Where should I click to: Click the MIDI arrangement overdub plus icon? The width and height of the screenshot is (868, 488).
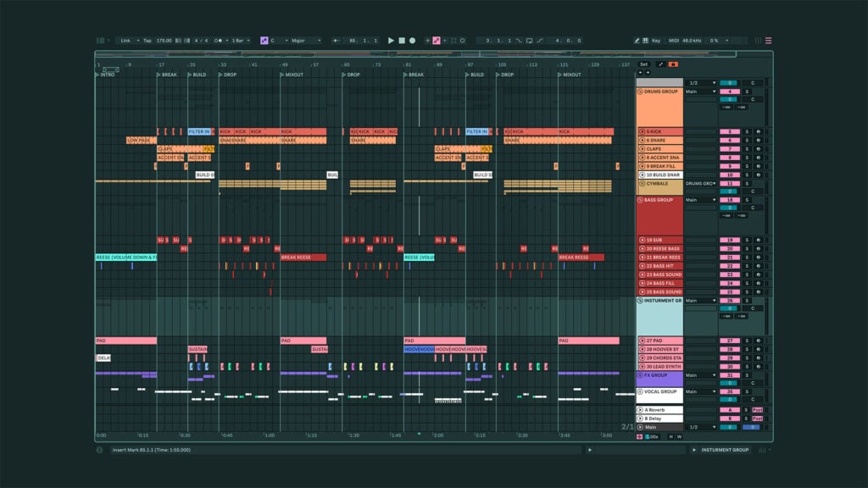(427, 41)
